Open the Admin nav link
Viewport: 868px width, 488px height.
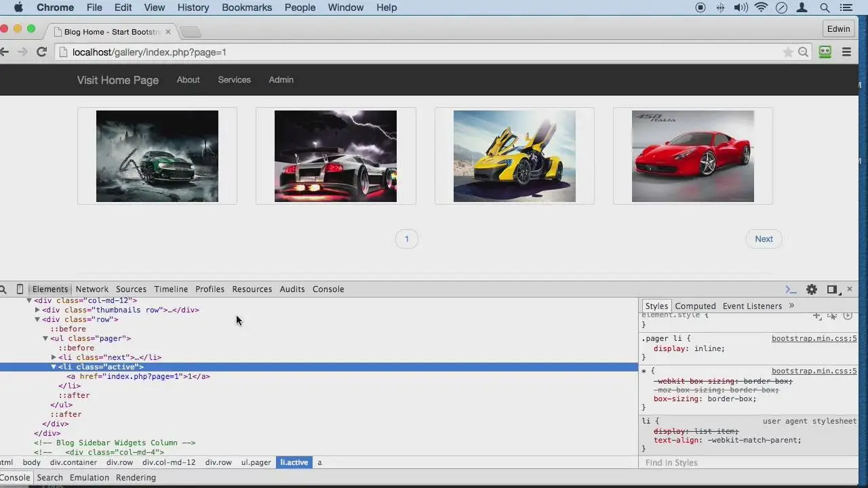[x=281, y=79]
